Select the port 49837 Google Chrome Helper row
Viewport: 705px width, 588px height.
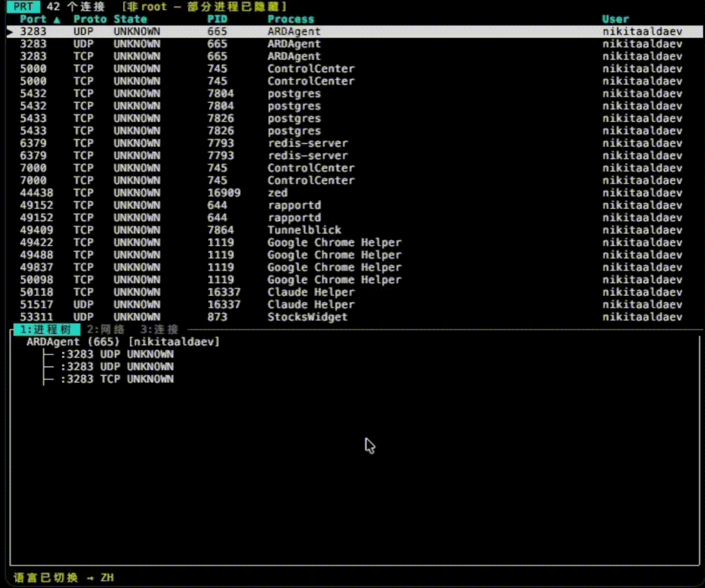pyautogui.click(x=355, y=268)
